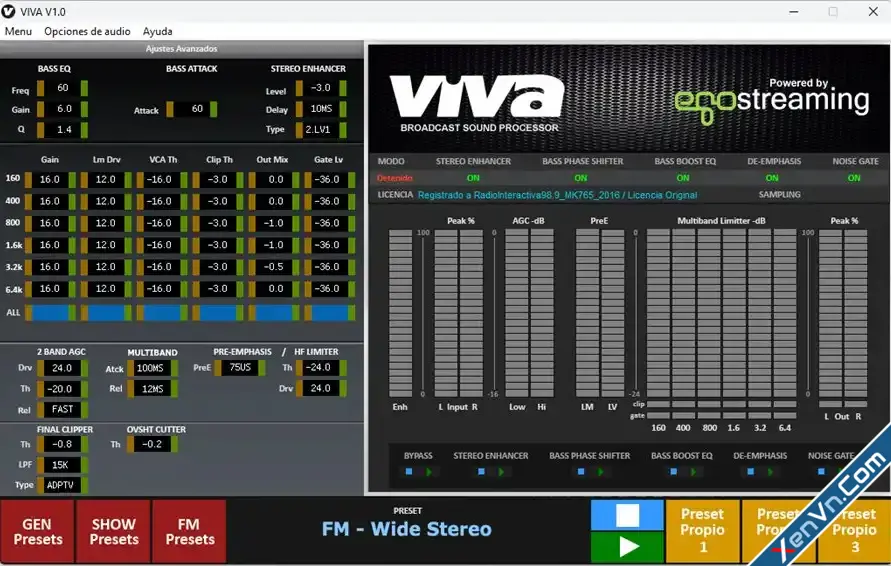Image resolution: width=891 pixels, height=566 pixels.
Task: Increase Bass EQ Freq using green bar
Action: tap(84, 88)
